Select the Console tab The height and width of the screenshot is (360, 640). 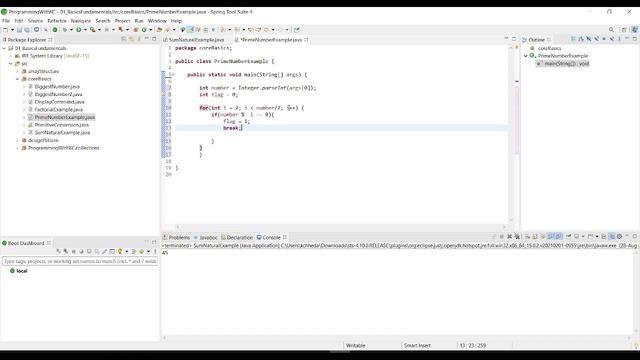(x=269, y=238)
